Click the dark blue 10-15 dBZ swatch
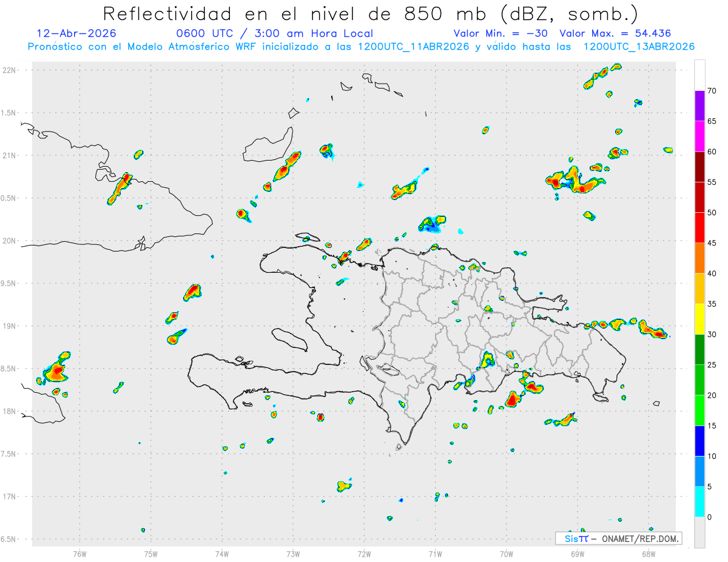 pos(699,441)
